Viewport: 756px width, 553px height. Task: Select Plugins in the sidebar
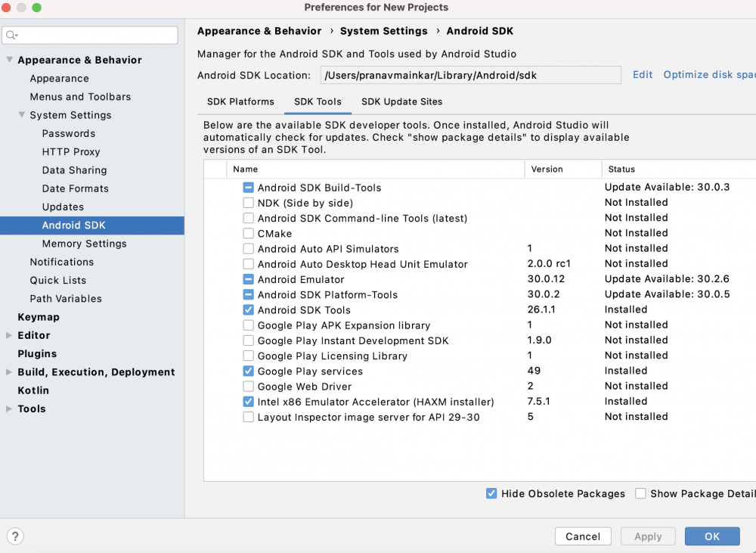(37, 354)
